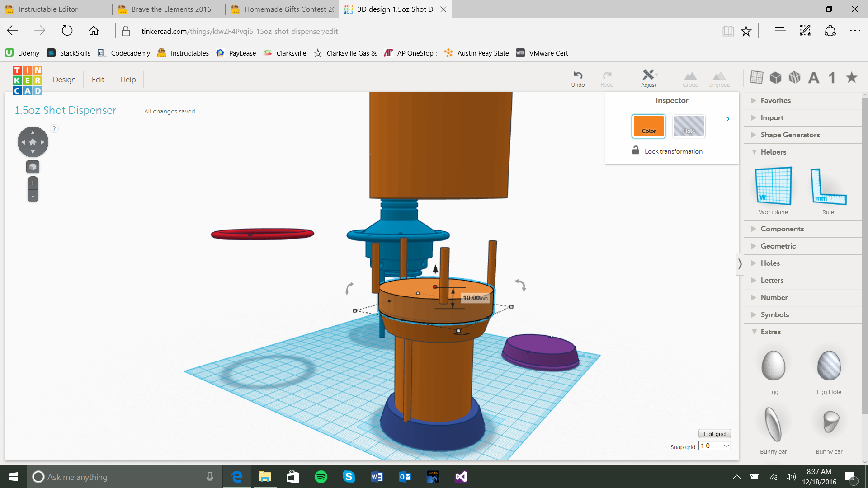Viewport: 868px width, 488px height.
Task: Click the zoom out minus button
Action: [x=33, y=196]
